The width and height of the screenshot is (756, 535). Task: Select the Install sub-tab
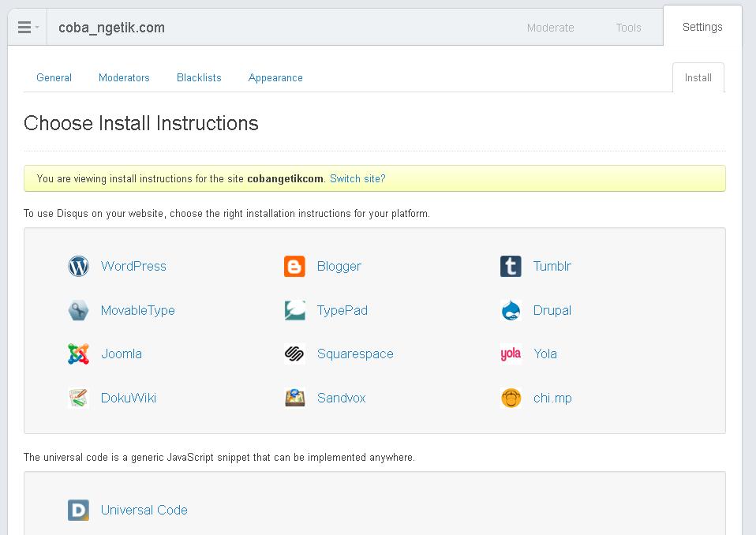(x=698, y=77)
